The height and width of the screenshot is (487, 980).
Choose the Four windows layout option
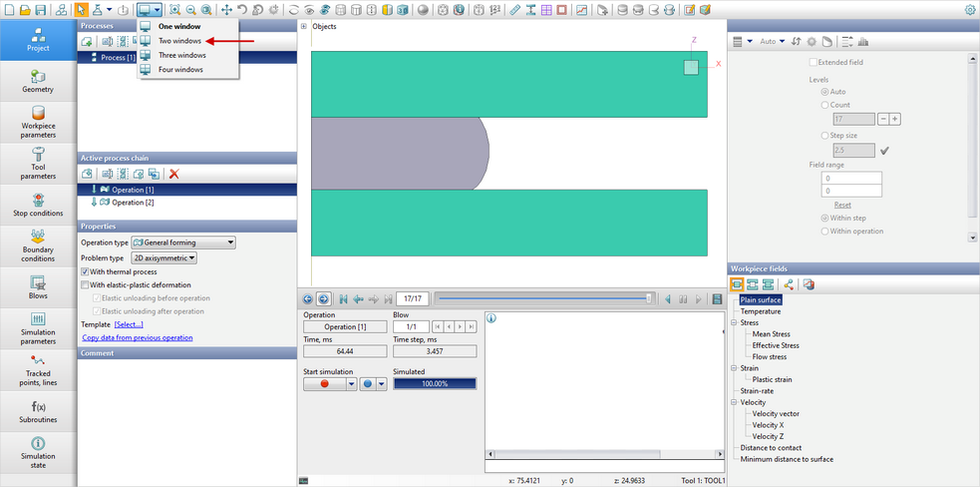[179, 70]
